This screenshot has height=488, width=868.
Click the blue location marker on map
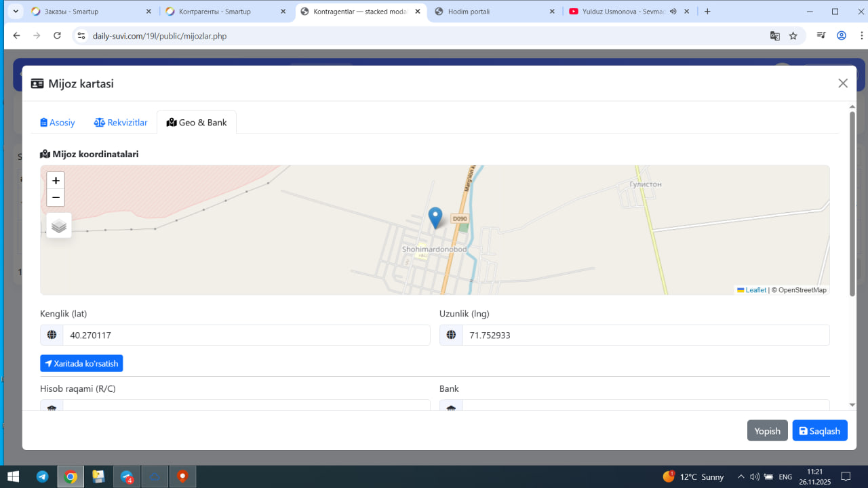pyautogui.click(x=435, y=218)
